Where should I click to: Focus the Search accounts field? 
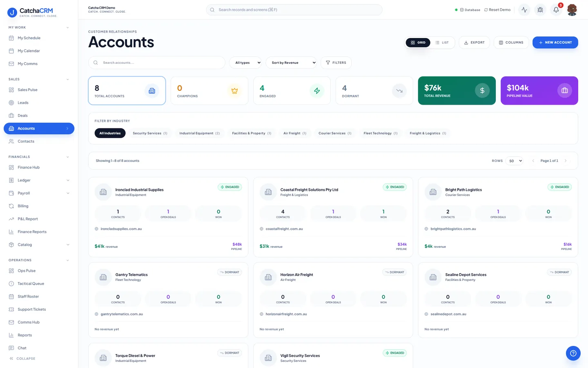[157, 63]
